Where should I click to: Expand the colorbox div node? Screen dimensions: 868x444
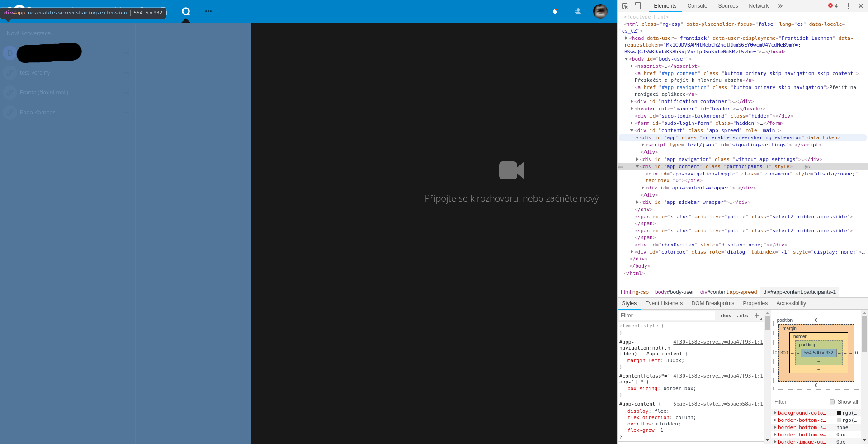coord(632,252)
